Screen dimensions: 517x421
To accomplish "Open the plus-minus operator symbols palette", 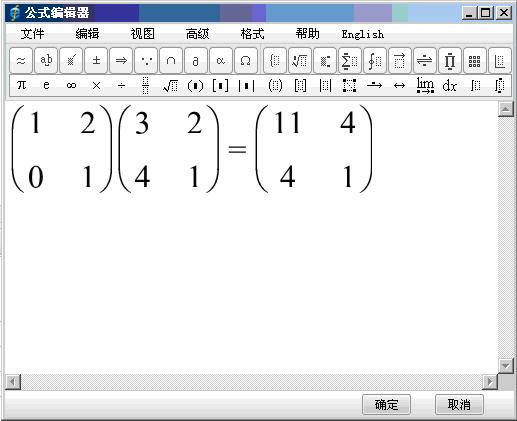I will point(96,61).
